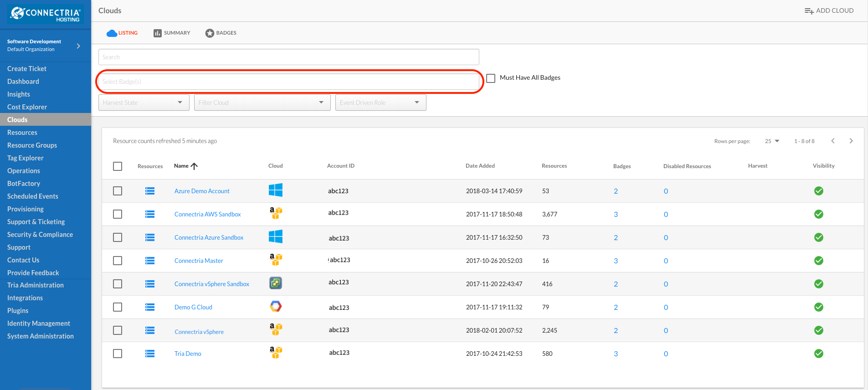Select the Azure Demo Account row checkbox
The image size is (868, 390).
point(118,191)
